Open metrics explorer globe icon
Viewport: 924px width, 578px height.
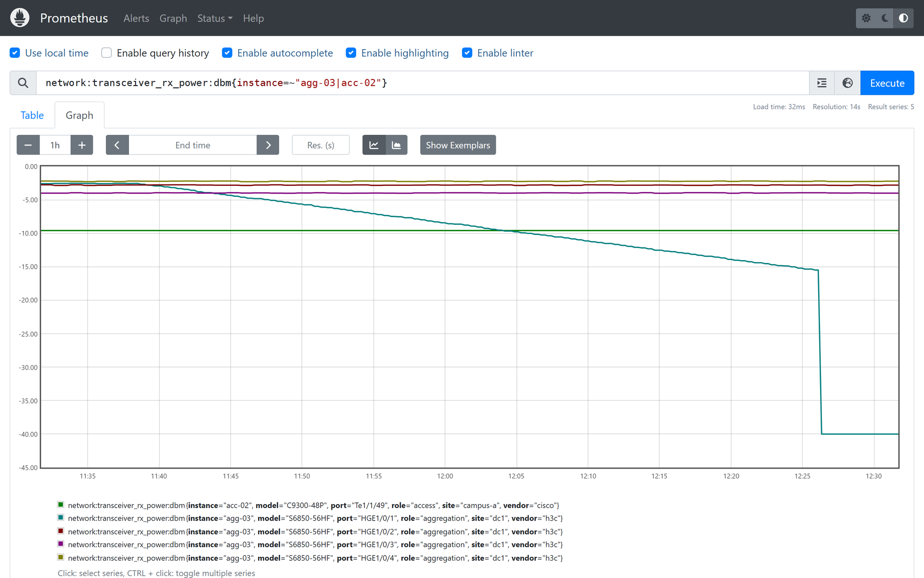click(847, 83)
